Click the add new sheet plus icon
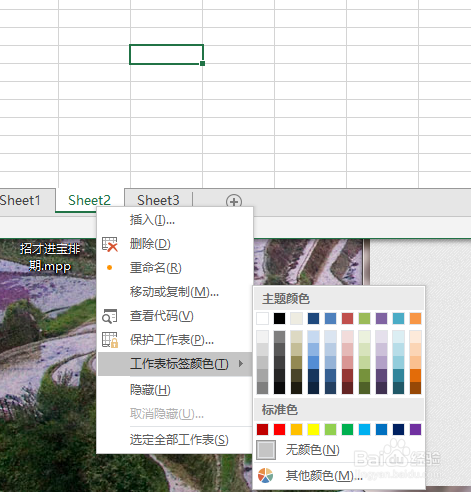The width and height of the screenshot is (471, 492). pyautogui.click(x=234, y=201)
